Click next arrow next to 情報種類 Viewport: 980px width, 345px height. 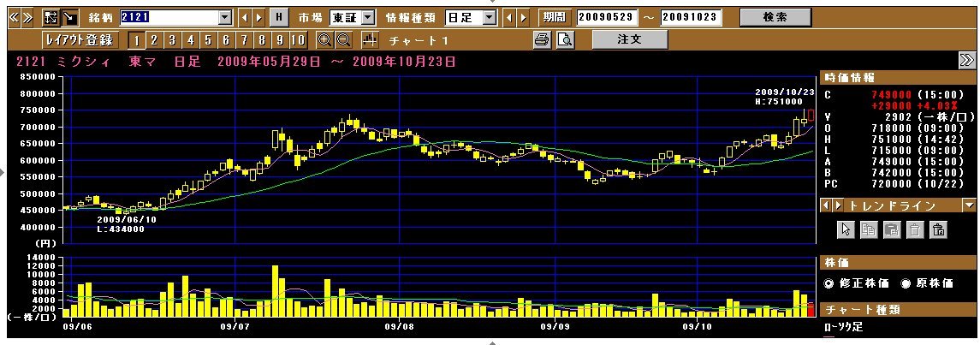523,17
